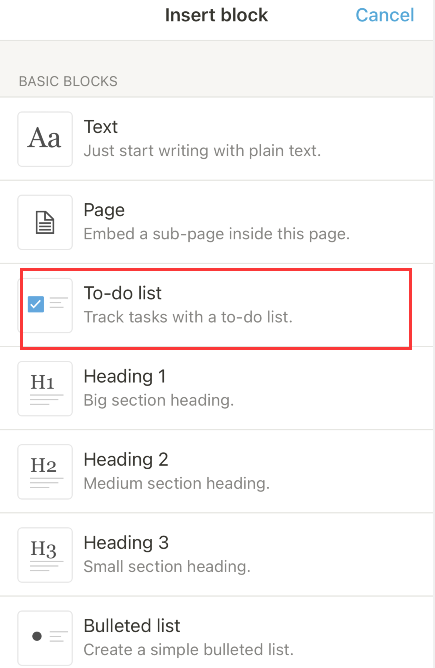Insert a Heading 3 block
This screenshot has width=435, height=668.
[x=217, y=555]
